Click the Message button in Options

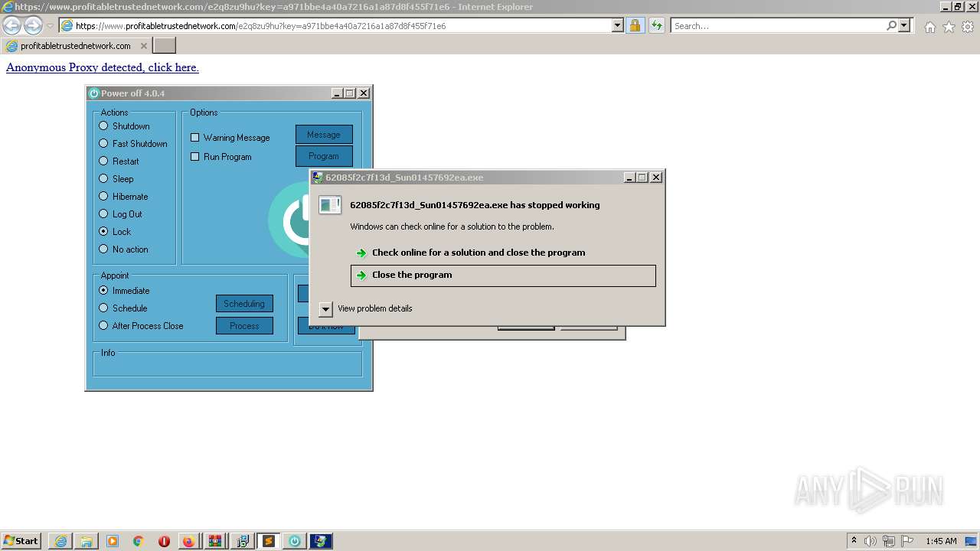tap(324, 135)
